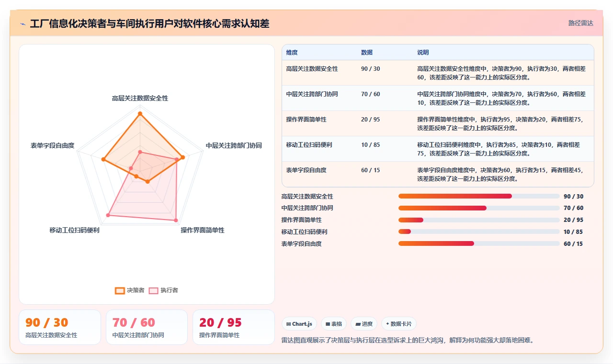613x364 pixels.
Task: Select table row 移动工位扫码便利
Action: pyautogui.click(x=438, y=149)
